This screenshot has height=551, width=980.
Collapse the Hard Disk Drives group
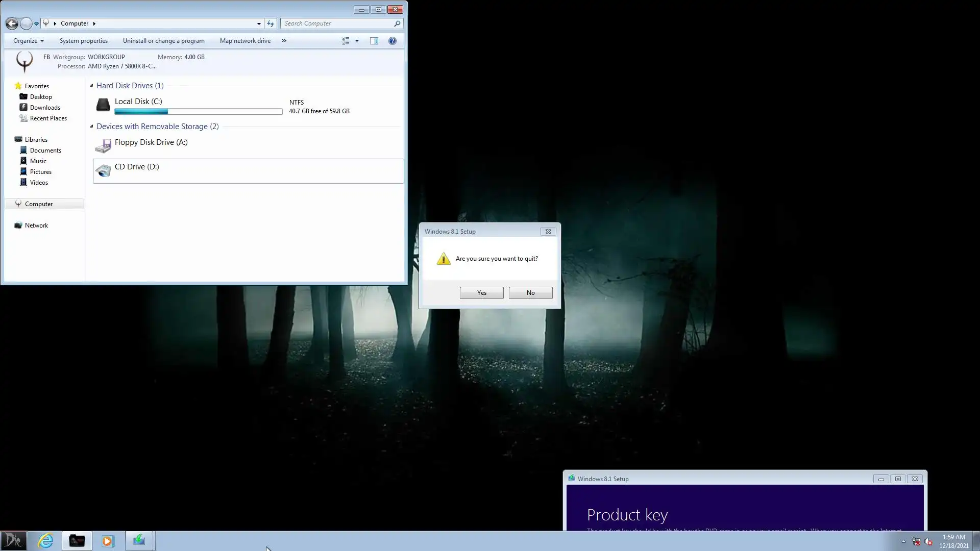[92, 86]
